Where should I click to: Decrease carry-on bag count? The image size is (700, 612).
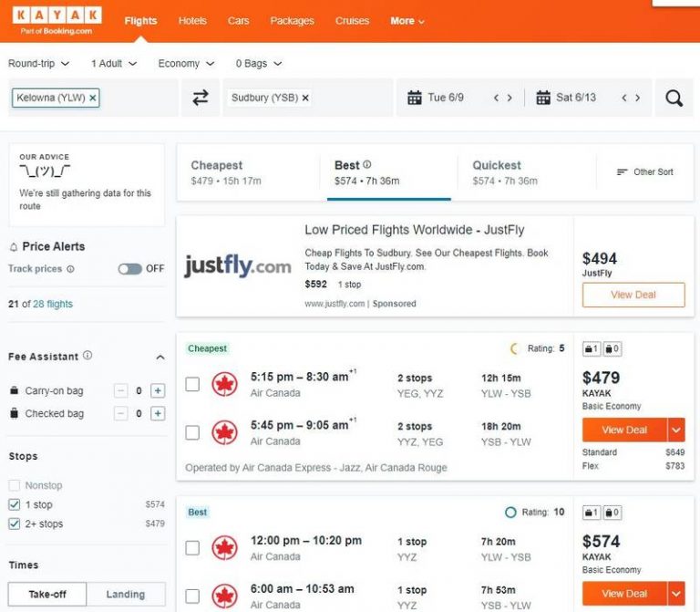coord(120,390)
